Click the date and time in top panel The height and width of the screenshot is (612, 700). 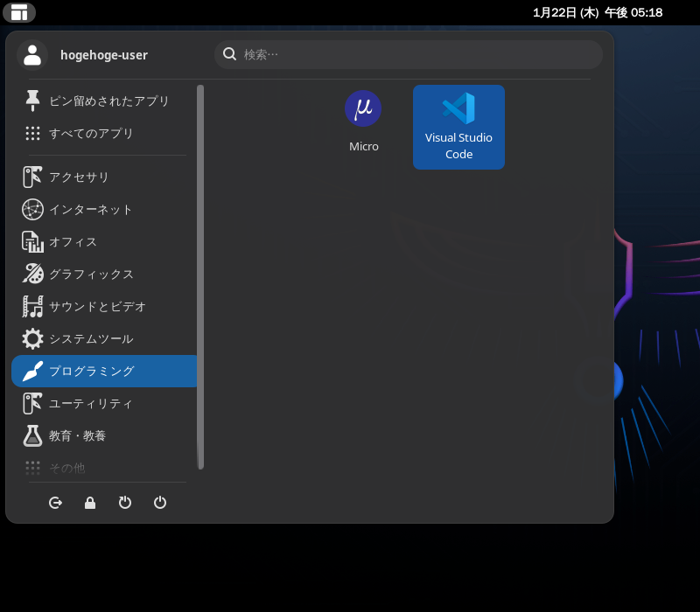(x=598, y=12)
